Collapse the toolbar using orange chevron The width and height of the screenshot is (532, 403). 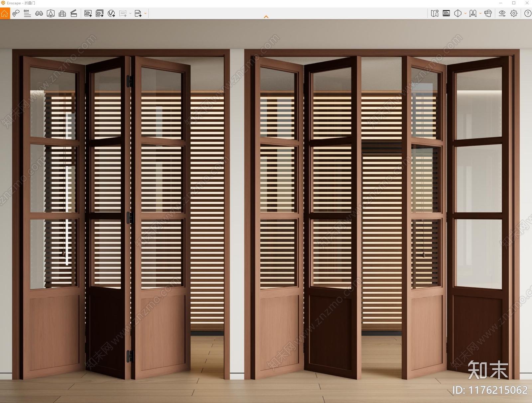[266, 17]
